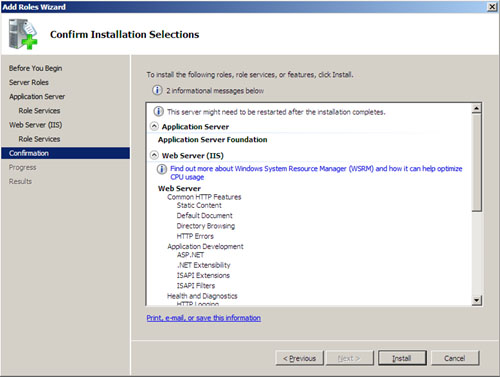Start installation with the Install button

point(402,358)
